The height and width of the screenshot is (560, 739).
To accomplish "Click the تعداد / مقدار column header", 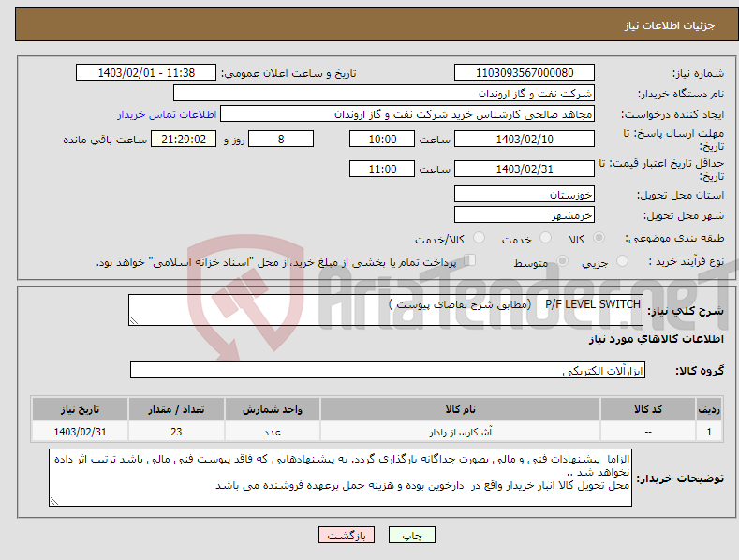I will tap(176, 409).
